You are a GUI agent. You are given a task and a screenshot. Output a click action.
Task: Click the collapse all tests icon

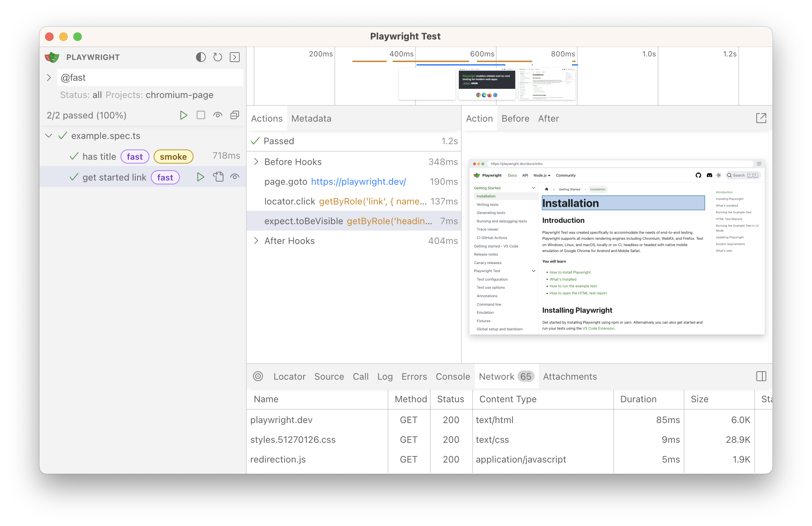[235, 115]
